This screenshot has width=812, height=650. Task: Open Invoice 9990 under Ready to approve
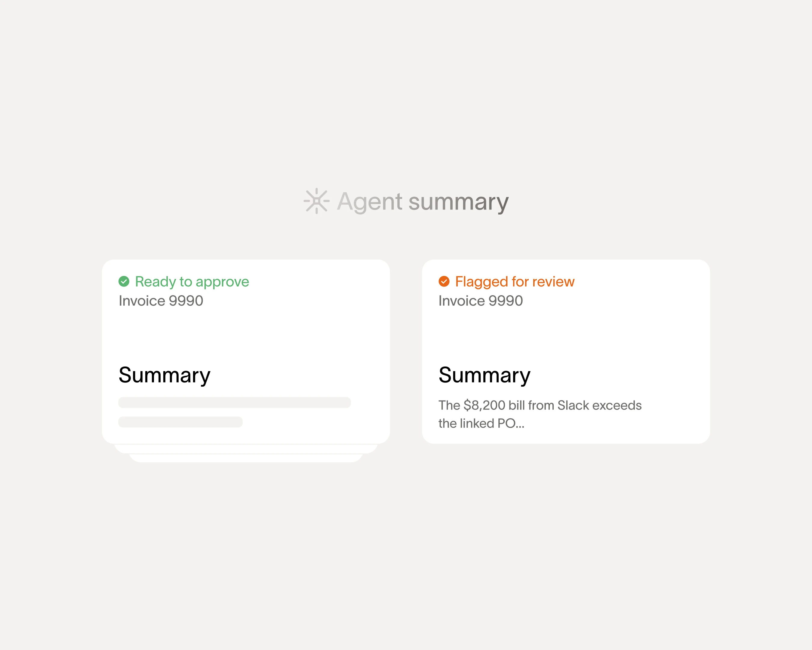[161, 301]
